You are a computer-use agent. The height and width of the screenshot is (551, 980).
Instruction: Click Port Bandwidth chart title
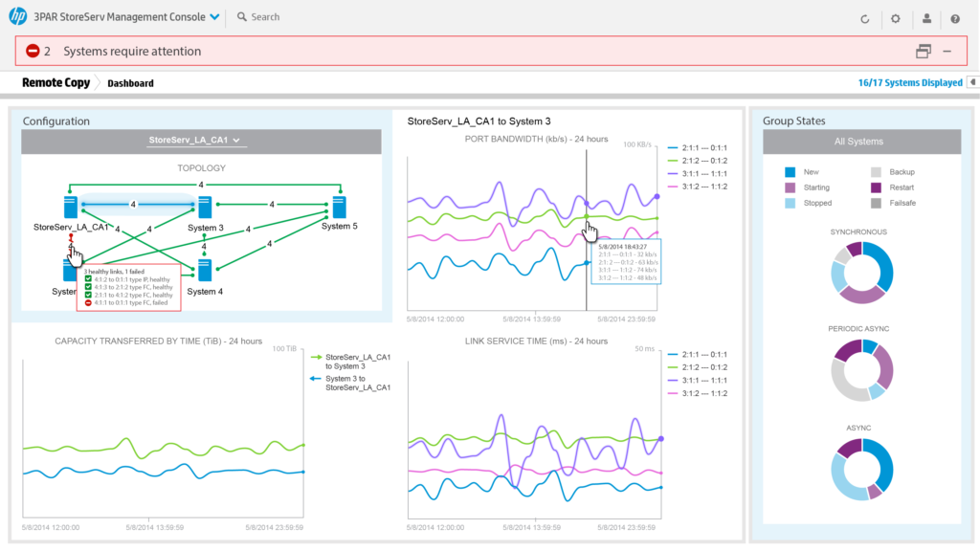536,139
